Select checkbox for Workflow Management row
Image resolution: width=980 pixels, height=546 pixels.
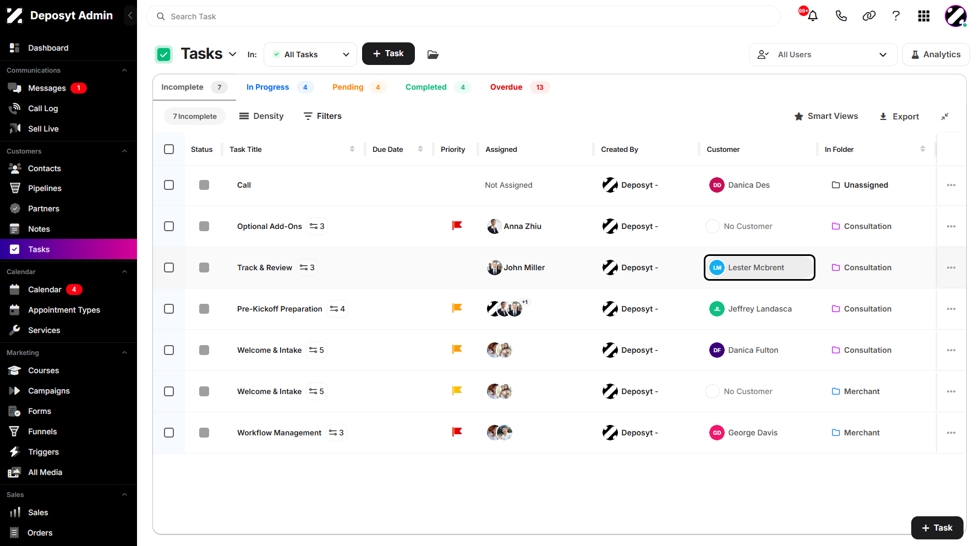point(169,433)
